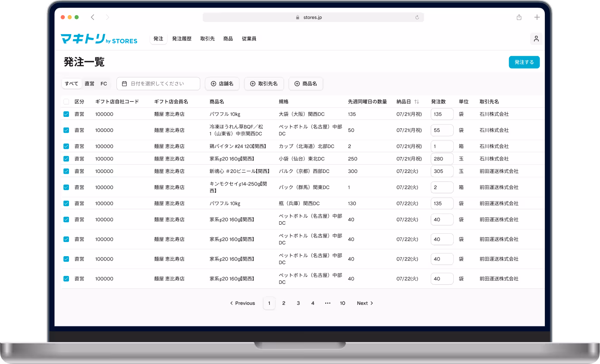The image size is (600, 364).
Task: Go to page 4
Action: (x=313, y=303)
